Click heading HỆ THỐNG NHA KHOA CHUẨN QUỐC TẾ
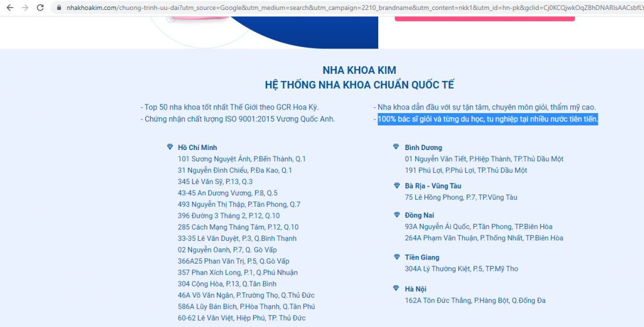This screenshot has width=644, height=327. [x=359, y=85]
